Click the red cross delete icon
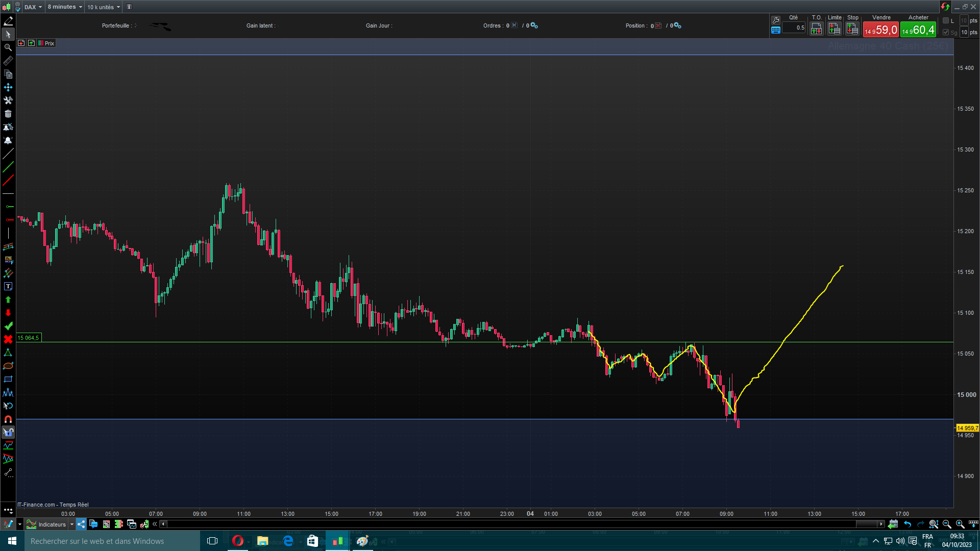Image resolution: width=980 pixels, height=551 pixels. coord(8,340)
